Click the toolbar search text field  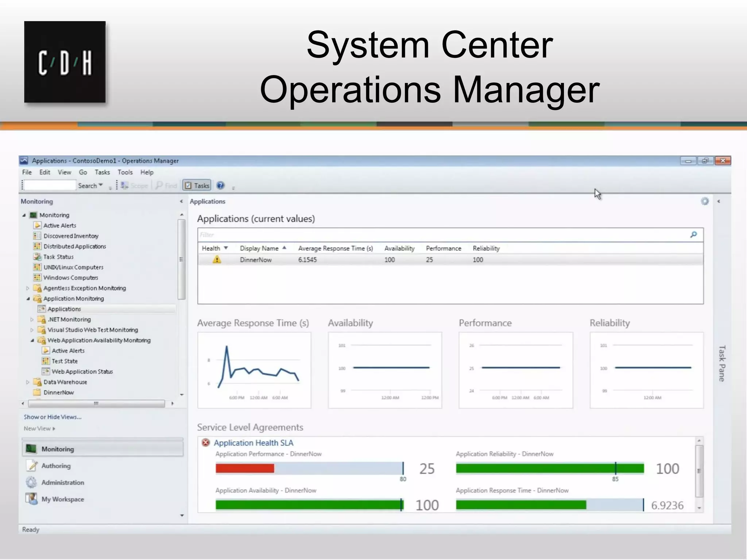coord(50,185)
